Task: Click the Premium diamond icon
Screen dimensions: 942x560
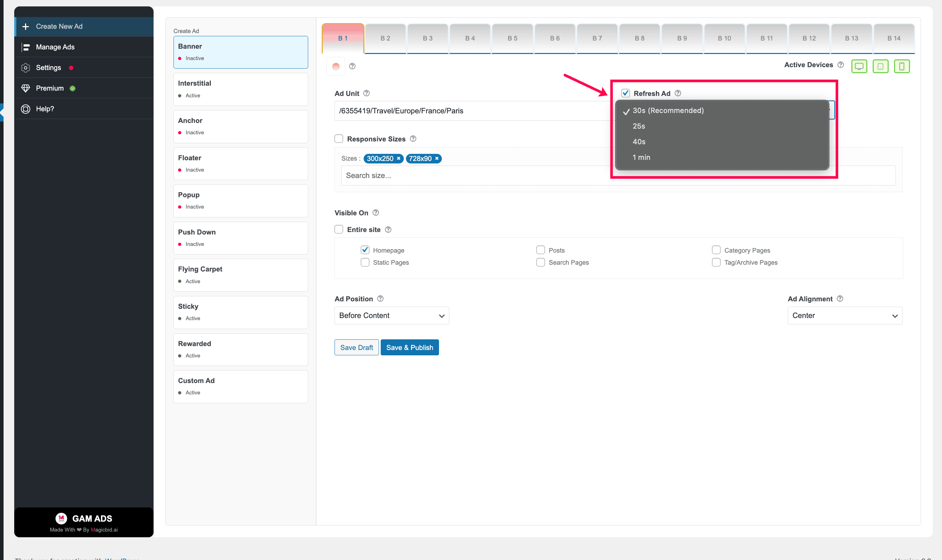Action: tap(25, 88)
